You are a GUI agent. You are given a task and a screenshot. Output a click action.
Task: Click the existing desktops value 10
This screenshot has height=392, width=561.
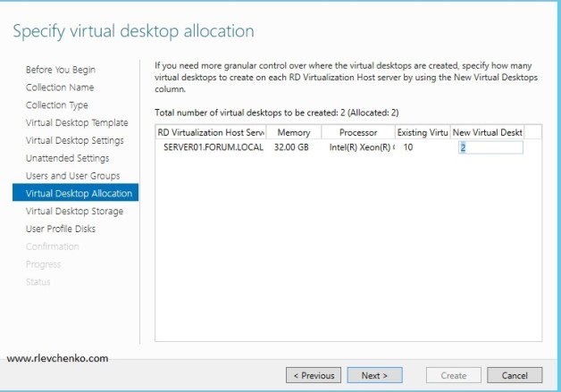tap(408, 147)
